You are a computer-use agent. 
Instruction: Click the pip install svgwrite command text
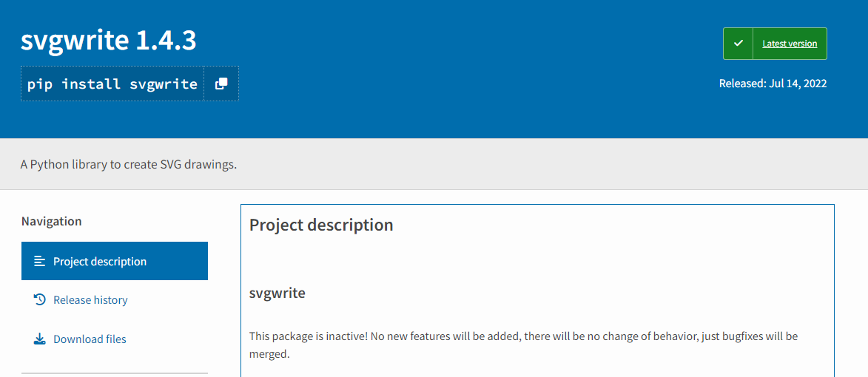click(112, 84)
